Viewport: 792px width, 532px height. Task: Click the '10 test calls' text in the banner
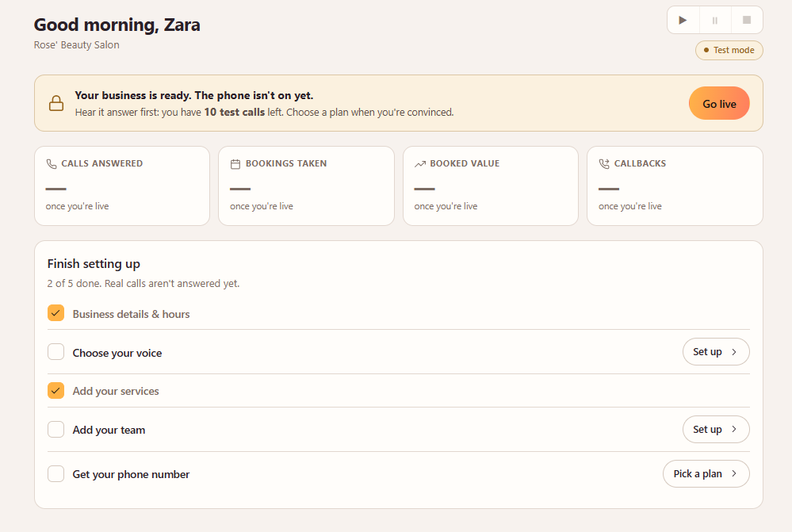235,112
